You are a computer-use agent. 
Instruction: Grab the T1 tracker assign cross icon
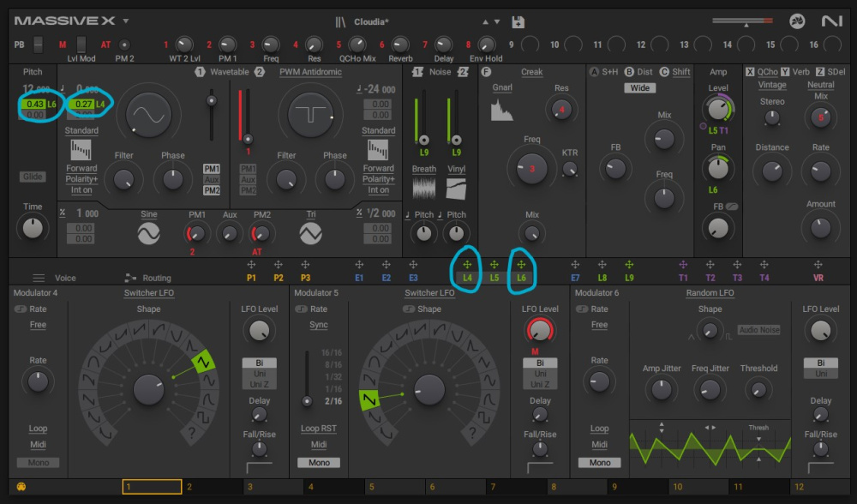pyautogui.click(x=683, y=265)
